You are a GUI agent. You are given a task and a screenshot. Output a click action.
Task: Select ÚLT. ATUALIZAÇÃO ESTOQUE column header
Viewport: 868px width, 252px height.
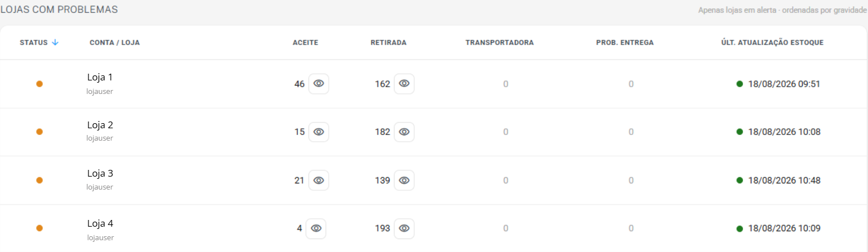tap(772, 43)
